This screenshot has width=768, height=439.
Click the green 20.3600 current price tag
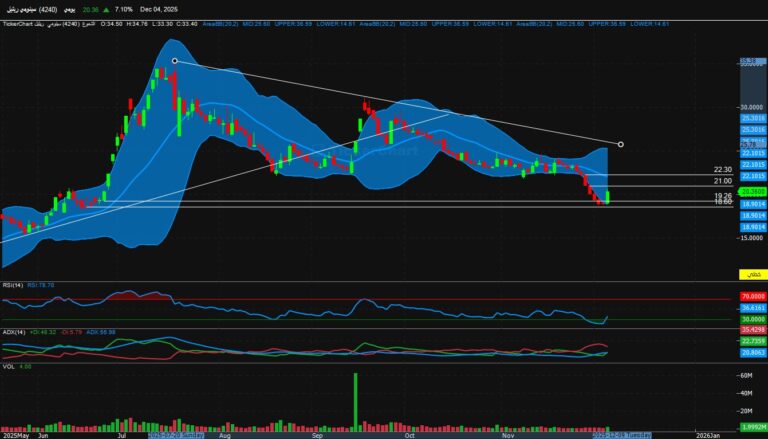click(x=752, y=190)
